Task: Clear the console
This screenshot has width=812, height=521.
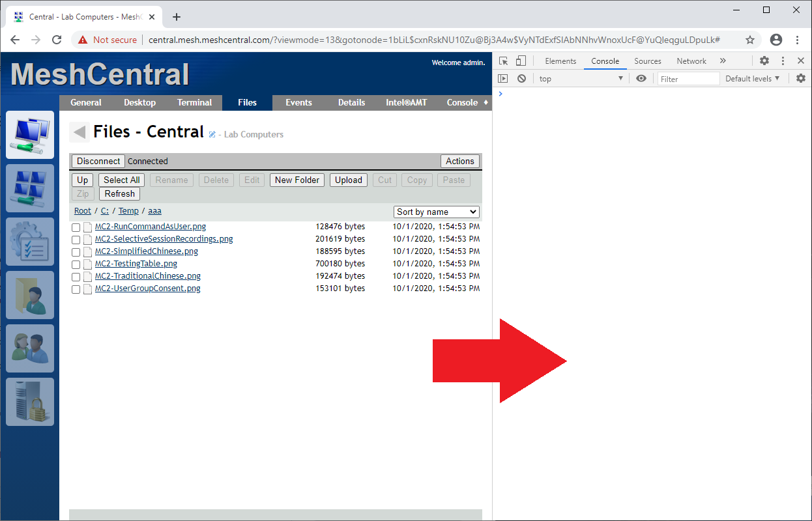Action: 521,79
